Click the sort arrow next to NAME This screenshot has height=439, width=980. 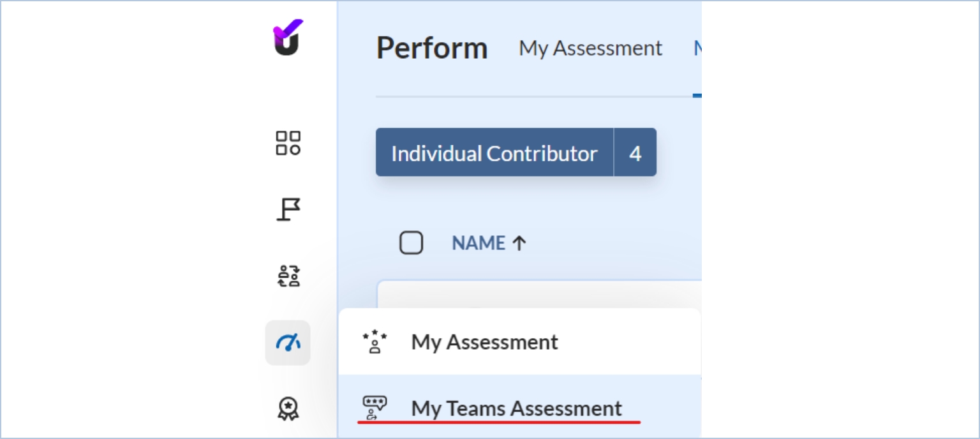coord(519,243)
